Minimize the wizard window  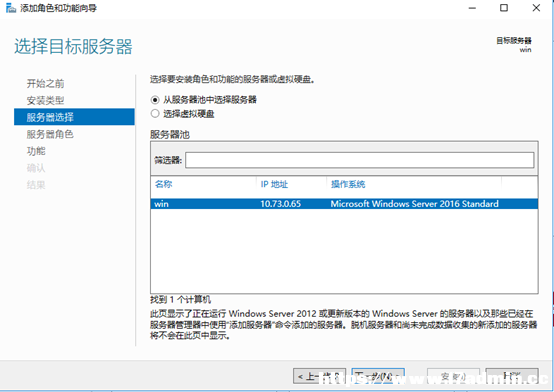pos(472,8)
